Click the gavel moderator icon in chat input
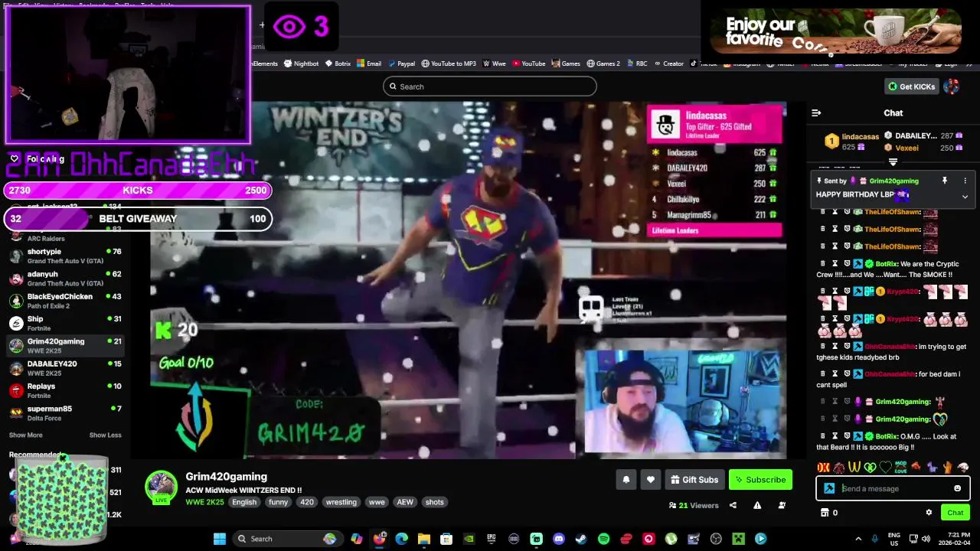 click(829, 488)
